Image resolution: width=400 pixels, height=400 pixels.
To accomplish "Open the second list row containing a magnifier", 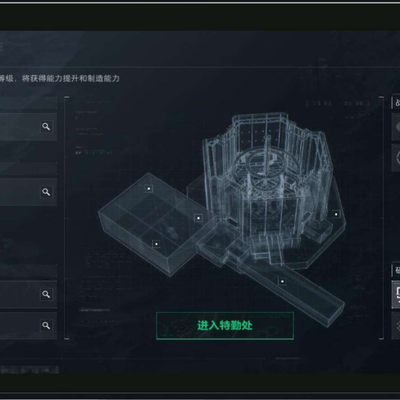I will point(28,192).
